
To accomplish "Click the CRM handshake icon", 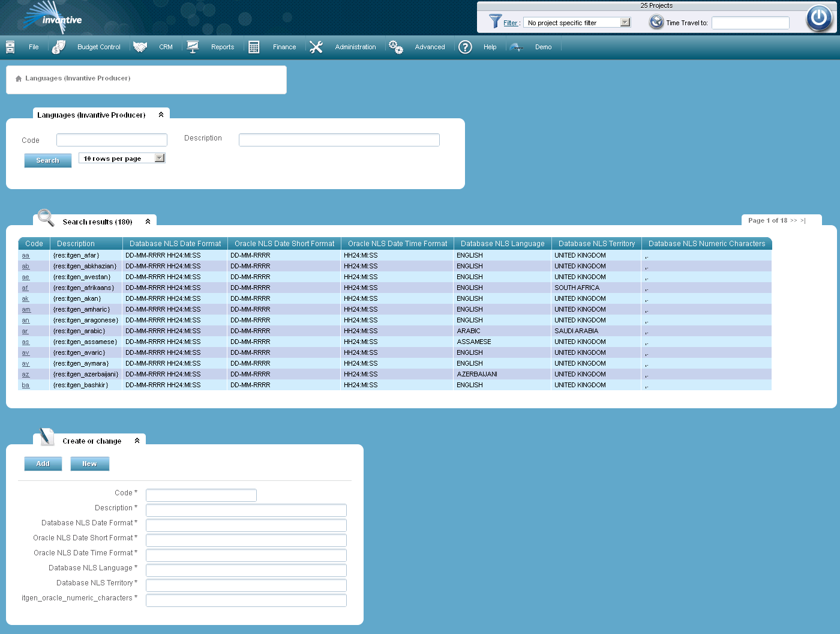I will (140, 47).
